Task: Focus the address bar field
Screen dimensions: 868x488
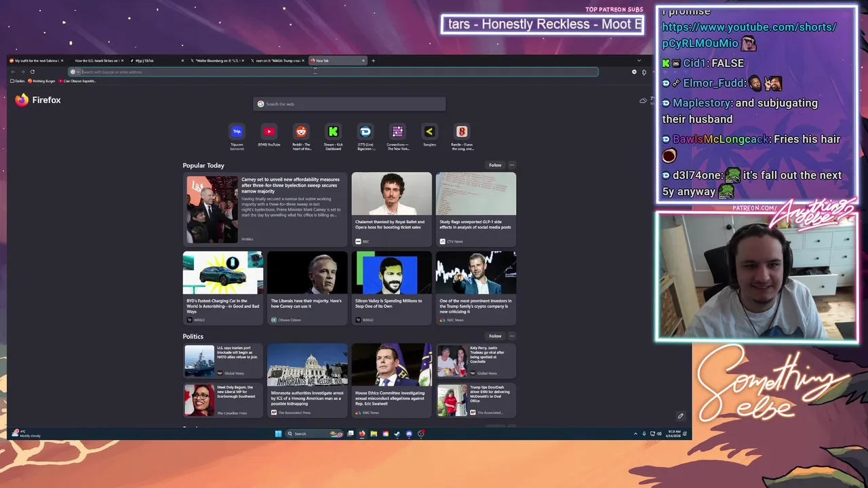Action: pos(332,72)
